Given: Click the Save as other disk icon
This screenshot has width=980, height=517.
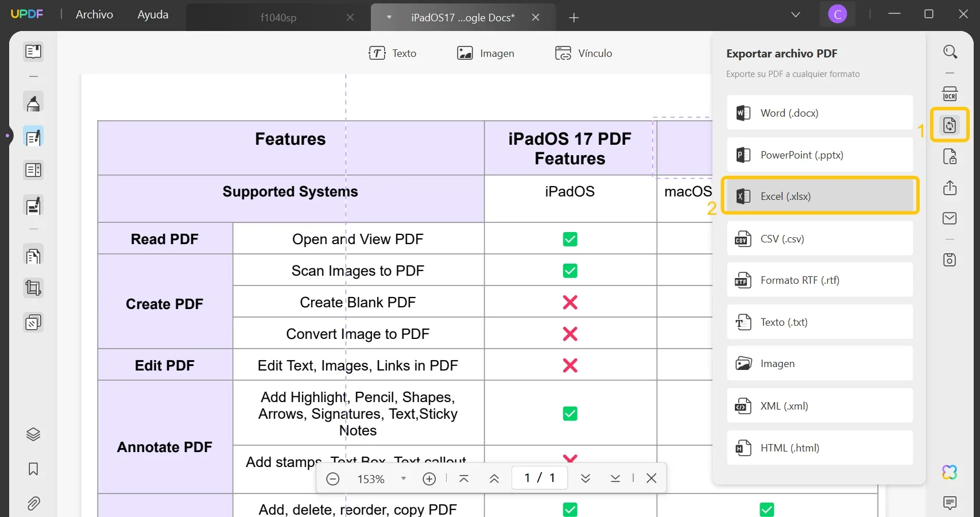Looking at the screenshot, I should [950, 260].
